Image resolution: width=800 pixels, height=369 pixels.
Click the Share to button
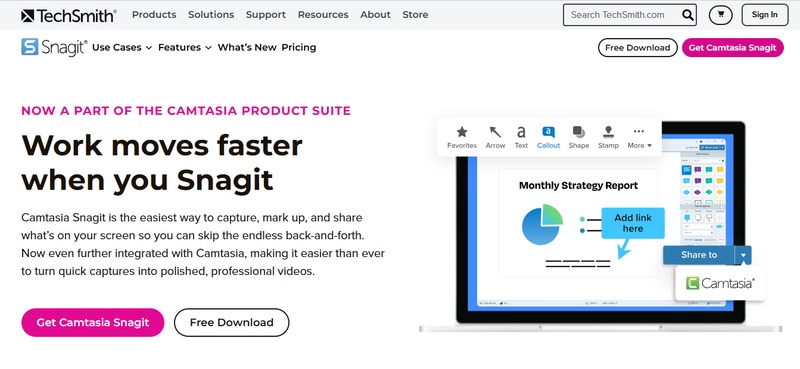coord(699,255)
